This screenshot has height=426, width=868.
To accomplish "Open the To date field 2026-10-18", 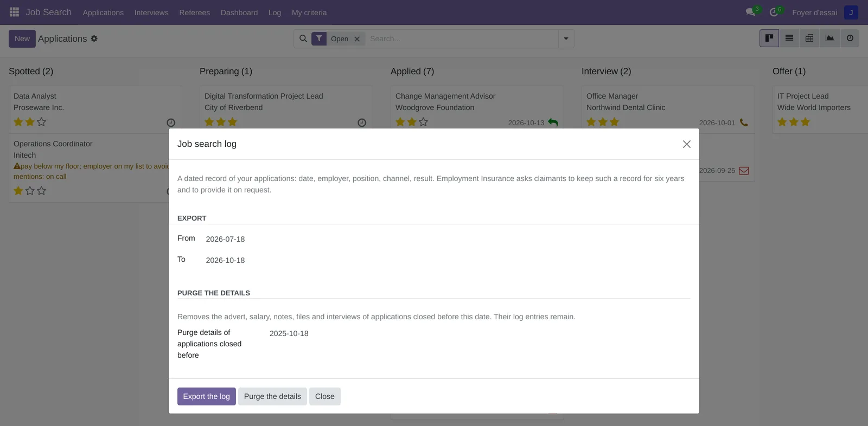I will coord(225,260).
